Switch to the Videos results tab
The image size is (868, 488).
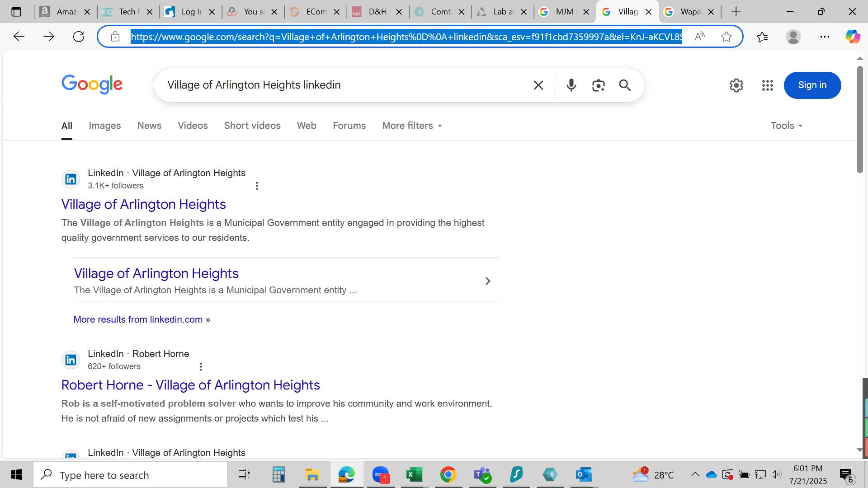pyautogui.click(x=193, y=126)
